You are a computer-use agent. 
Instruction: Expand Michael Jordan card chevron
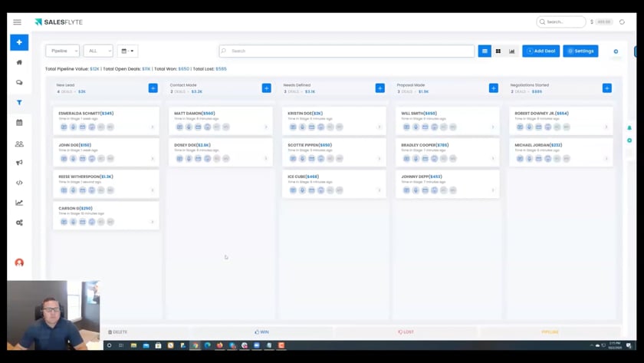(x=606, y=159)
